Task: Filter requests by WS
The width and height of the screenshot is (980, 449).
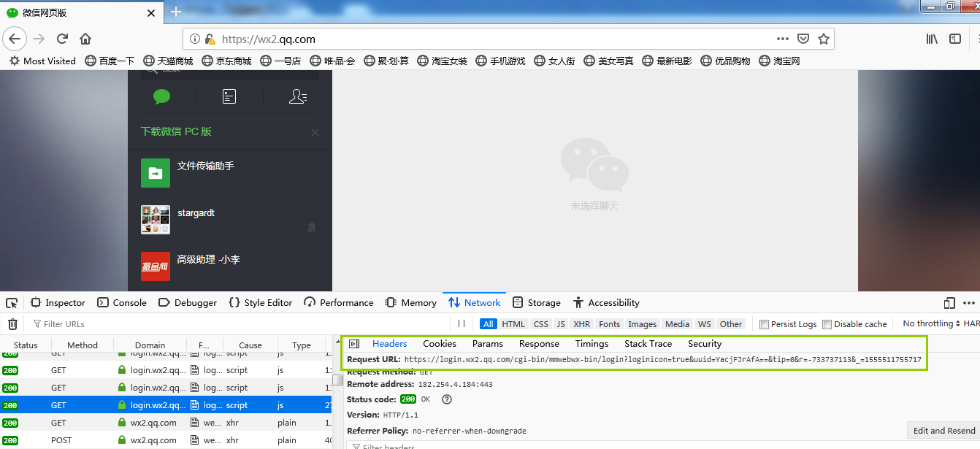Action: coord(704,324)
